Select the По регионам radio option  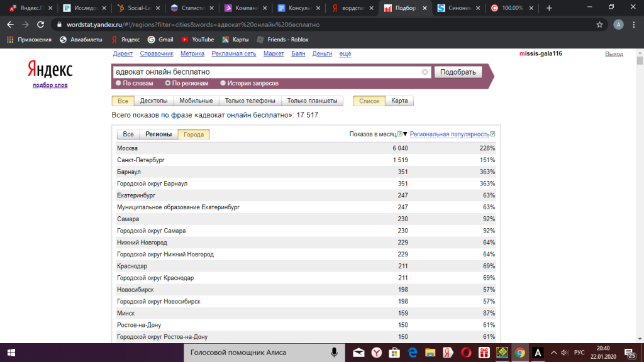pyautogui.click(x=168, y=83)
